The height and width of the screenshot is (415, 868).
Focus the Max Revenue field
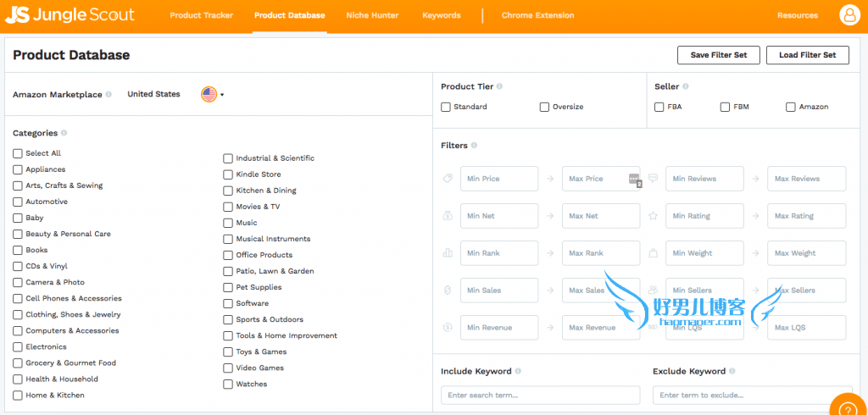(x=601, y=328)
